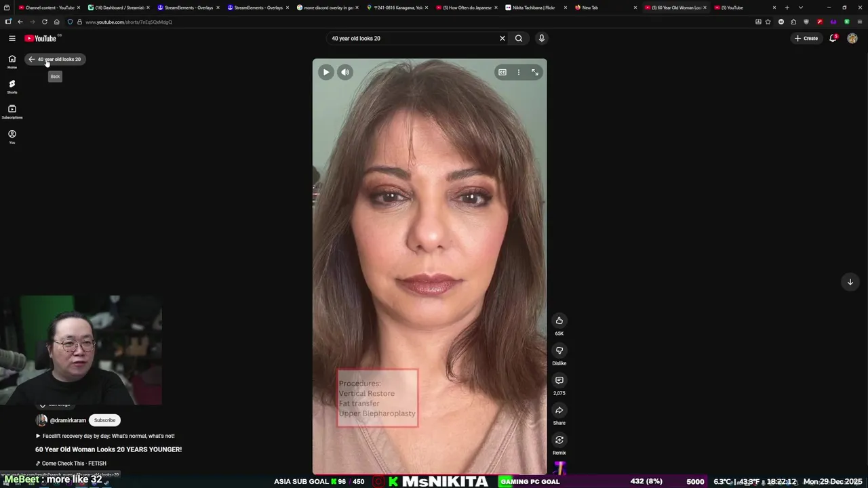Mute the Short using the speaker icon
Viewport: 868px width, 488px height.
pos(345,72)
